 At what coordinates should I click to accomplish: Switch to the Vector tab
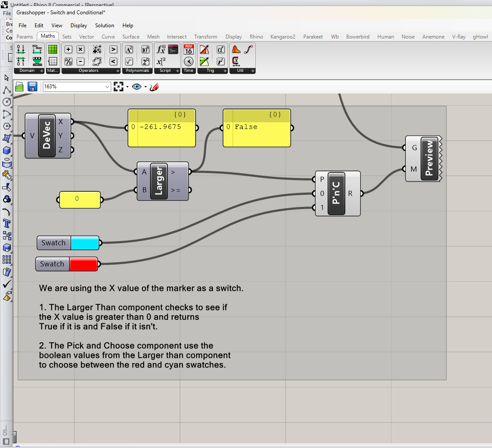click(87, 37)
